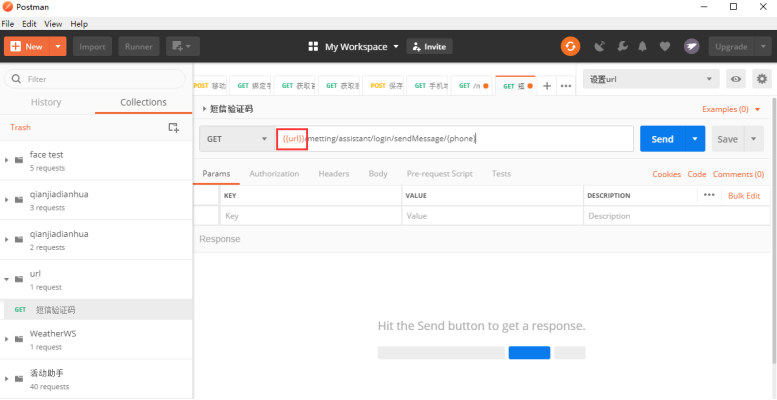Open the Save dropdown arrow

(x=754, y=139)
